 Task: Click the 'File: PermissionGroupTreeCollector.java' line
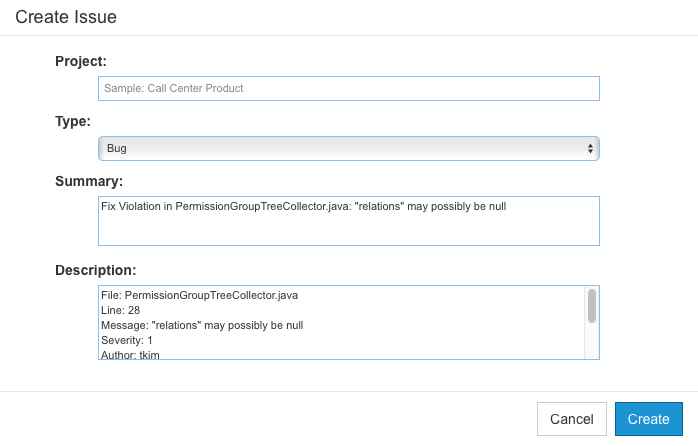(199, 295)
